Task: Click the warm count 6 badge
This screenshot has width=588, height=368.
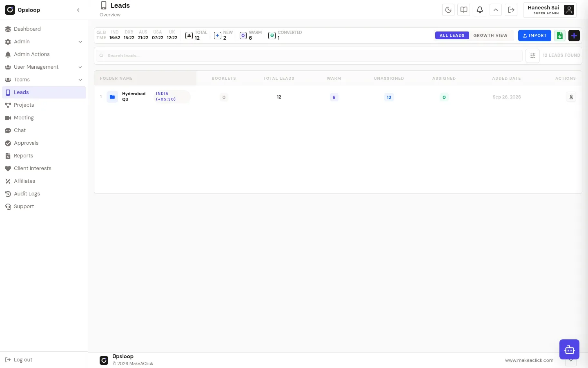Action: pos(334,97)
